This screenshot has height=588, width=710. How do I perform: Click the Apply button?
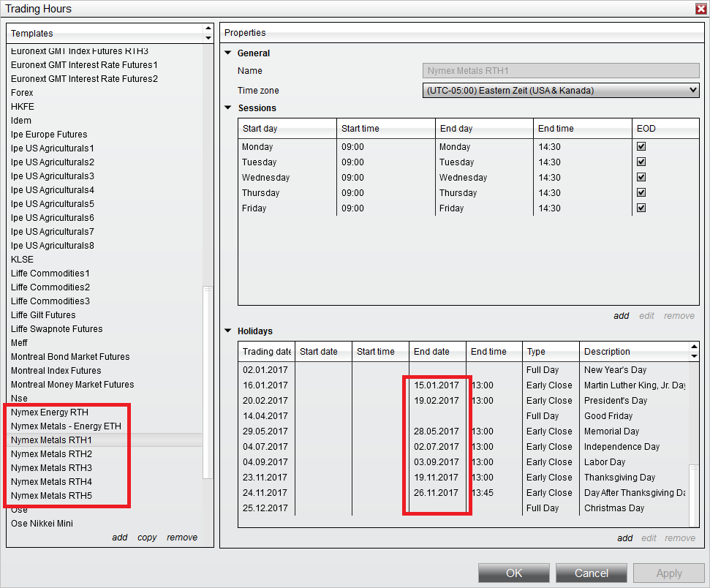point(669,573)
